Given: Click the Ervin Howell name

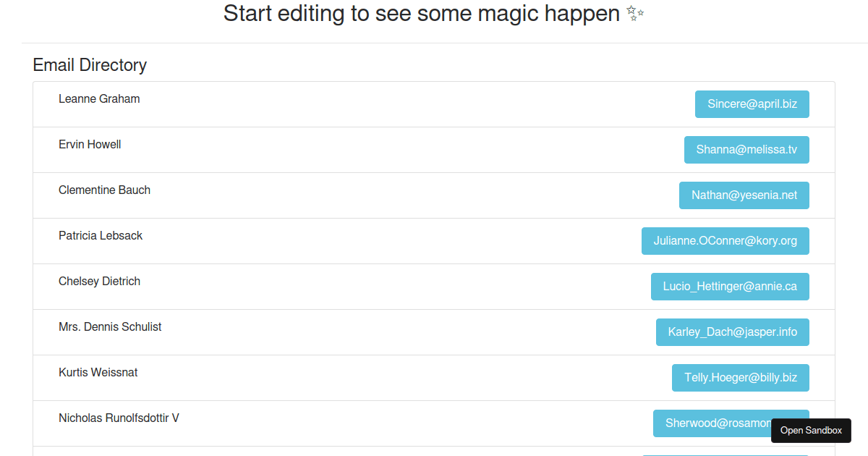Looking at the screenshot, I should [90, 145].
